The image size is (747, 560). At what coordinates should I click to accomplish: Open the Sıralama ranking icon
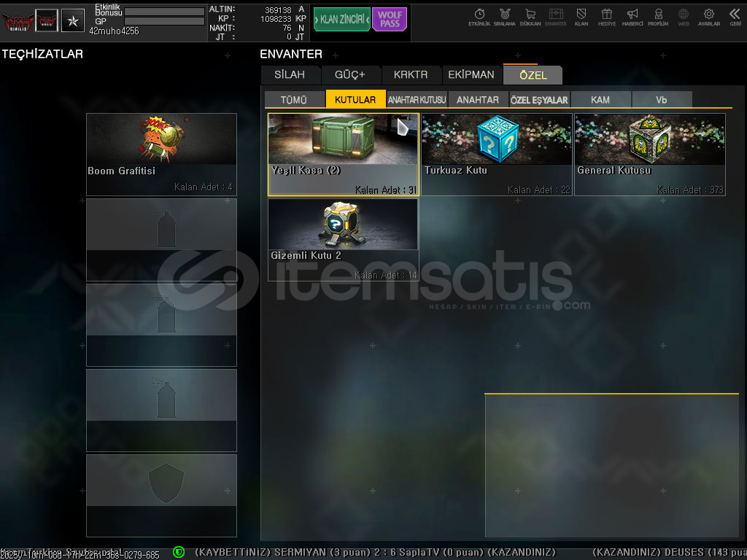[505, 17]
